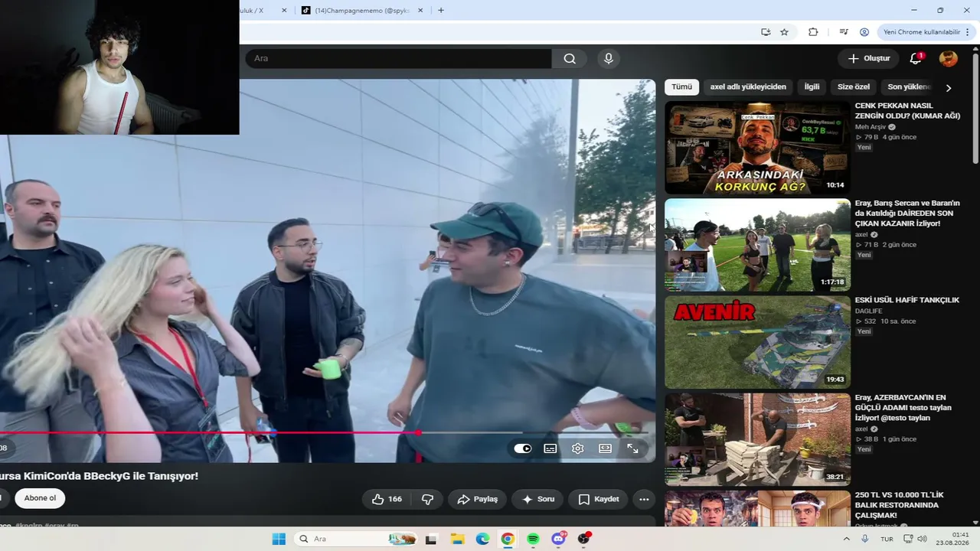Image resolution: width=980 pixels, height=551 pixels.
Task: Close the Champagnememo tab
Action: (420, 11)
